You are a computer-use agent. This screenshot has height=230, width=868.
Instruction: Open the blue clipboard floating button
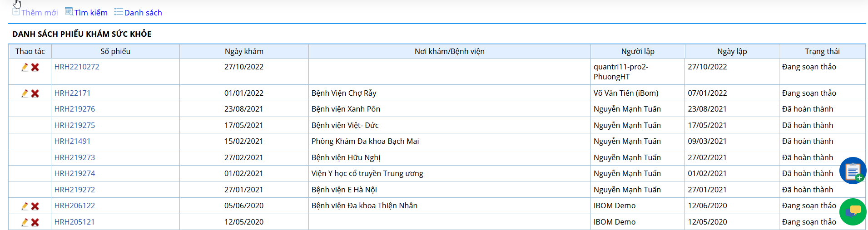click(853, 171)
